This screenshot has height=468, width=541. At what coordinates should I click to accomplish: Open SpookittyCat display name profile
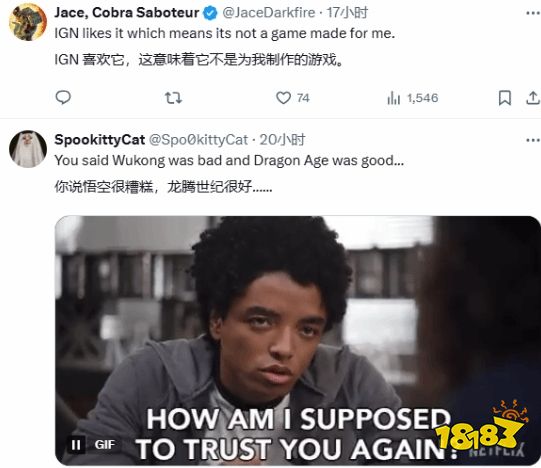point(100,140)
